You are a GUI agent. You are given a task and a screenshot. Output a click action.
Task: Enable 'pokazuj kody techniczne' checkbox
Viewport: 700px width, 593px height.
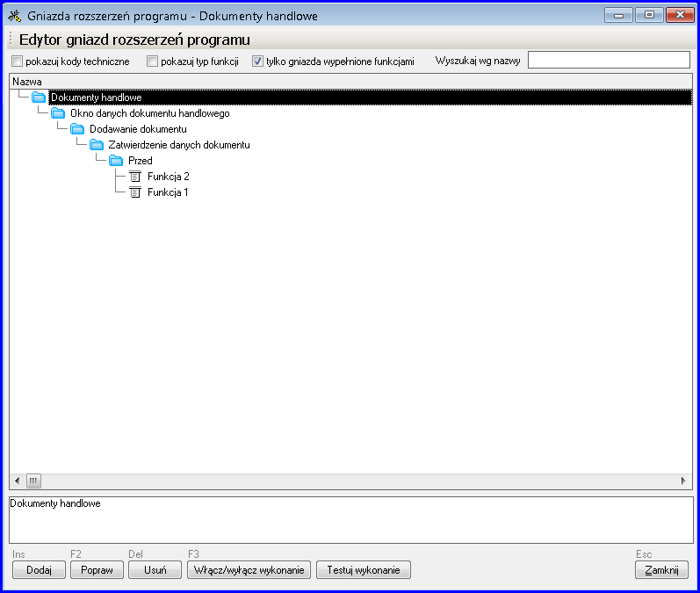[x=18, y=61]
